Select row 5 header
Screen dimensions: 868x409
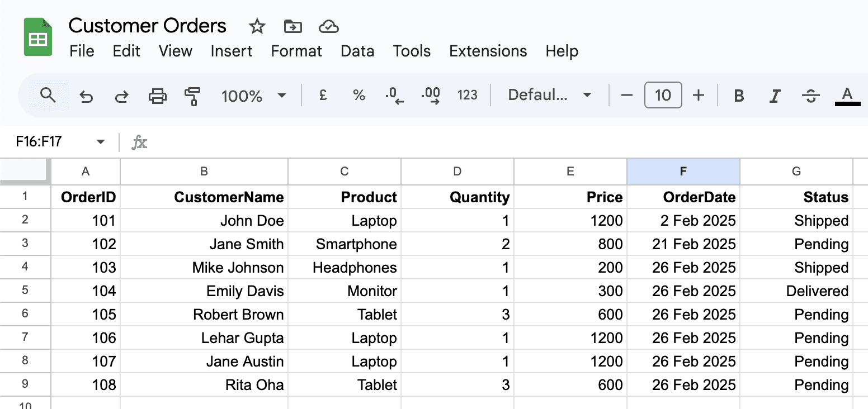(x=25, y=291)
